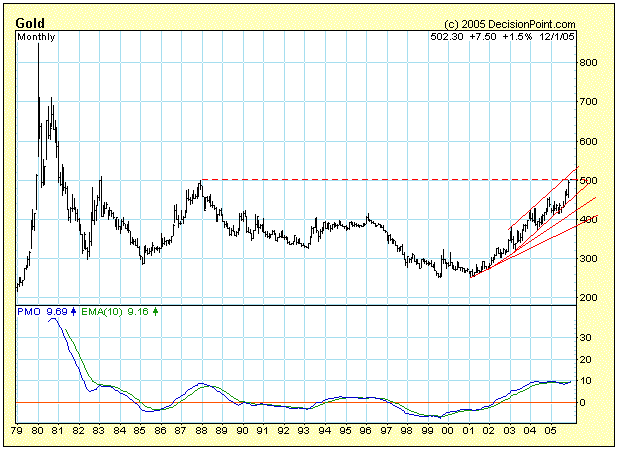Click the 80 year marker on time axis
Viewport: 618px width, 450px height.
pyautogui.click(x=39, y=430)
